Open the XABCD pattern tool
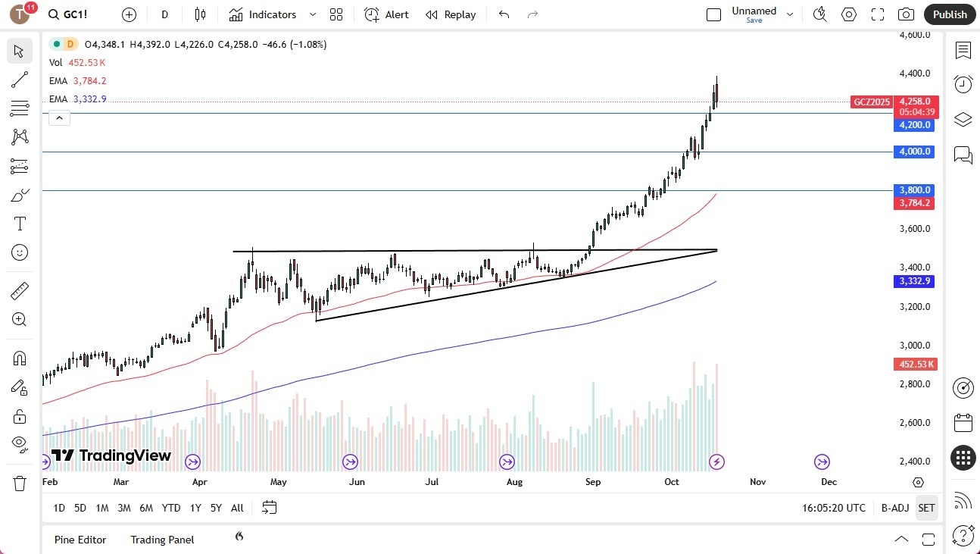 click(x=20, y=137)
